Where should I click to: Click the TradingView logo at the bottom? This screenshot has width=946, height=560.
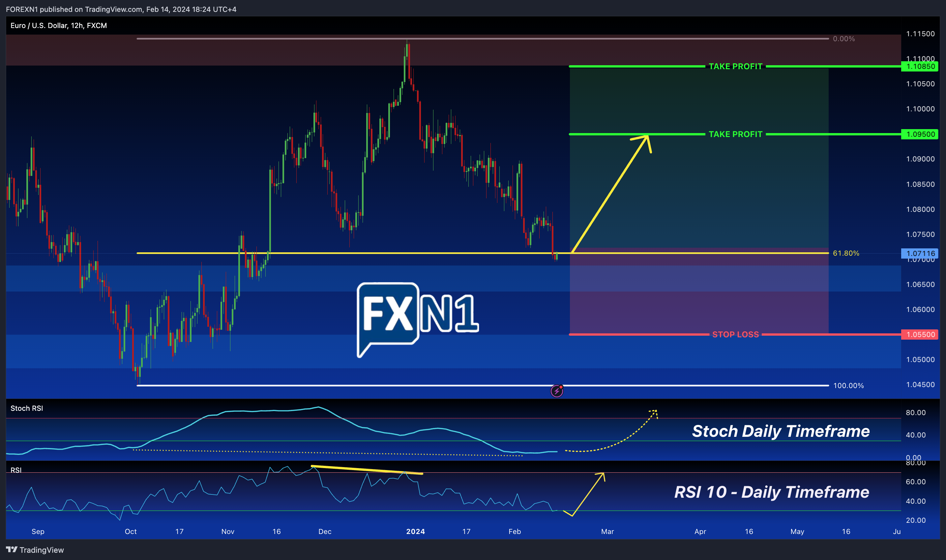click(x=35, y=550)
